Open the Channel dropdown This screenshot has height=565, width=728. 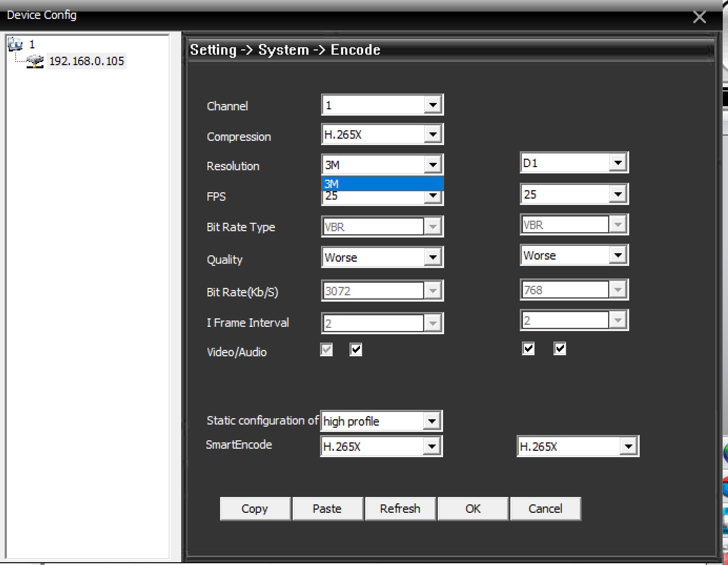[x=433, y=105]
